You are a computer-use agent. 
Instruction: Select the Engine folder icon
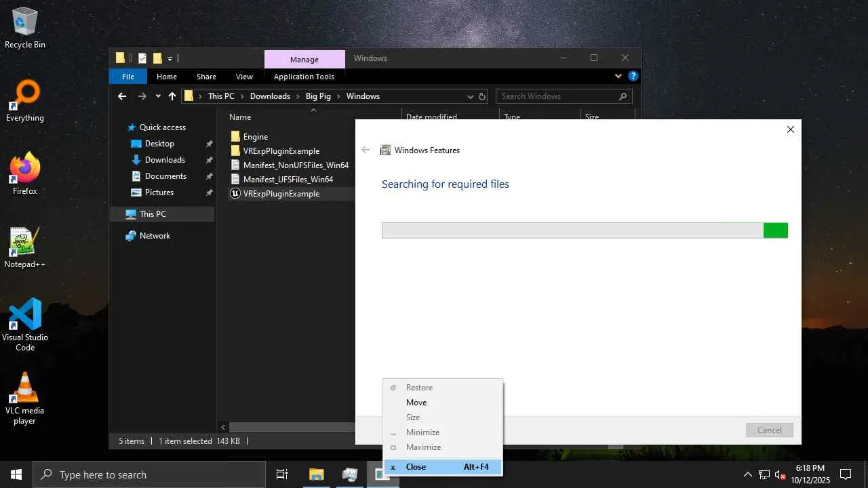click(235, 136)
